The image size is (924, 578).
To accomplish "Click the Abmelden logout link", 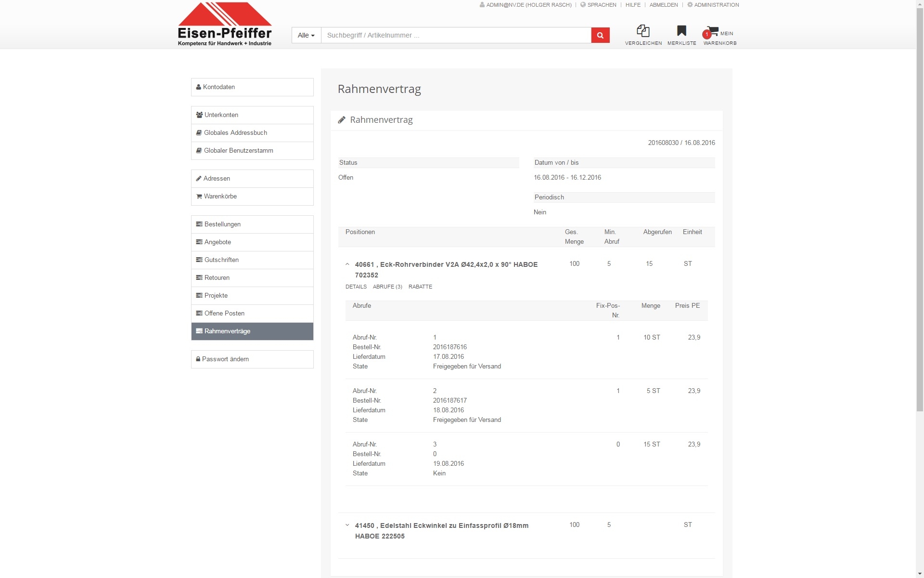I will click(x=663, y=5).
